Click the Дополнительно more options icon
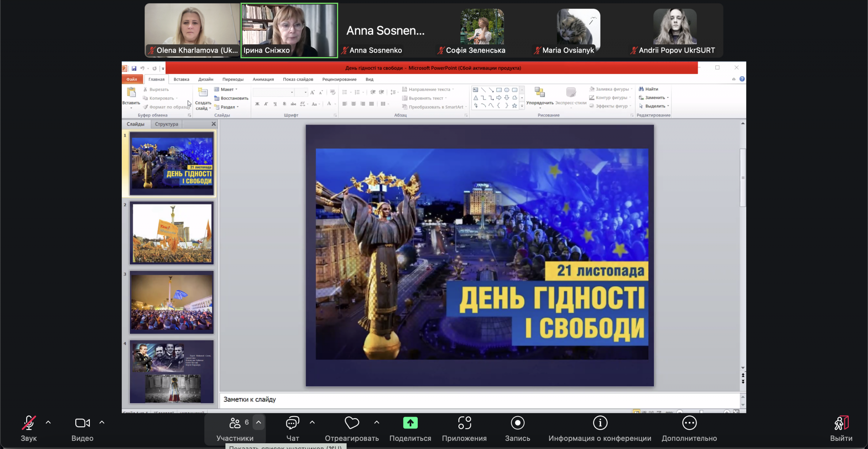This screenshot has width=868, height=449. pos(689,423)
